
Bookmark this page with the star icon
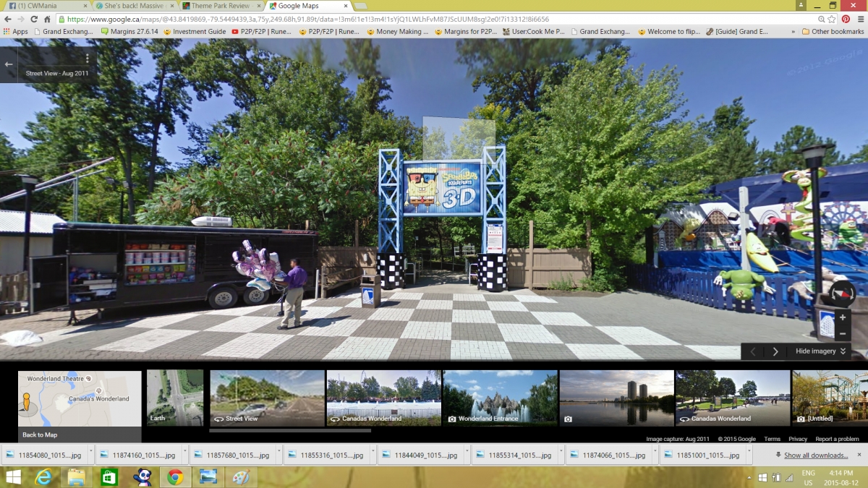pos(832,20)
